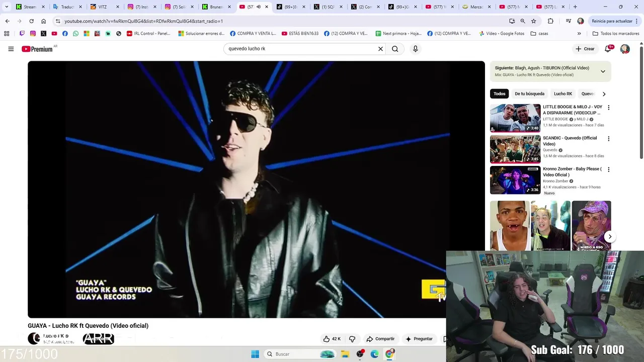Open Todos los marcadores folder
The width and height of the screenshot is (644, 362).
pos(616,34)
